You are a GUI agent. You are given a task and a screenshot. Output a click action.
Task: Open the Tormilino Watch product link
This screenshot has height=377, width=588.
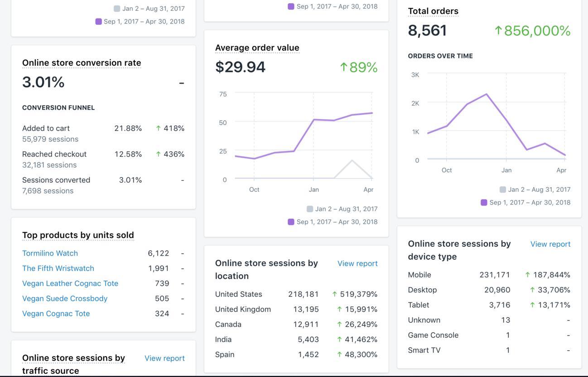click(50, 253)
